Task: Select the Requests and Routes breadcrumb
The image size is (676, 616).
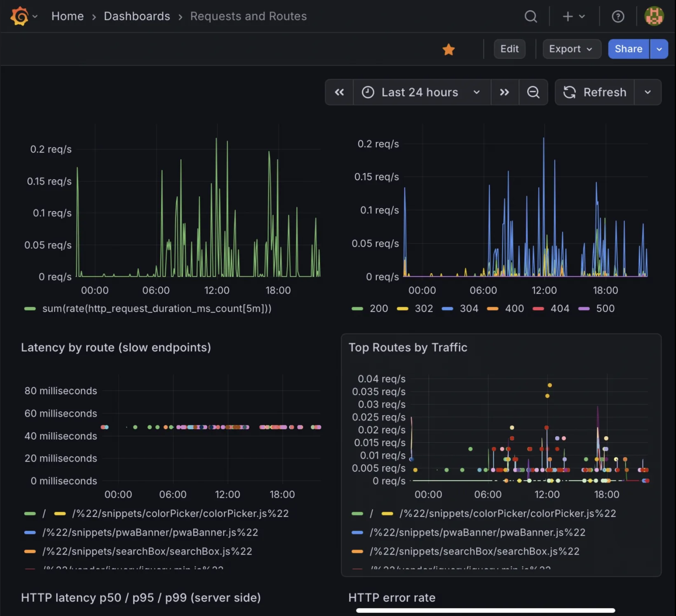Action: click(249, 16)
